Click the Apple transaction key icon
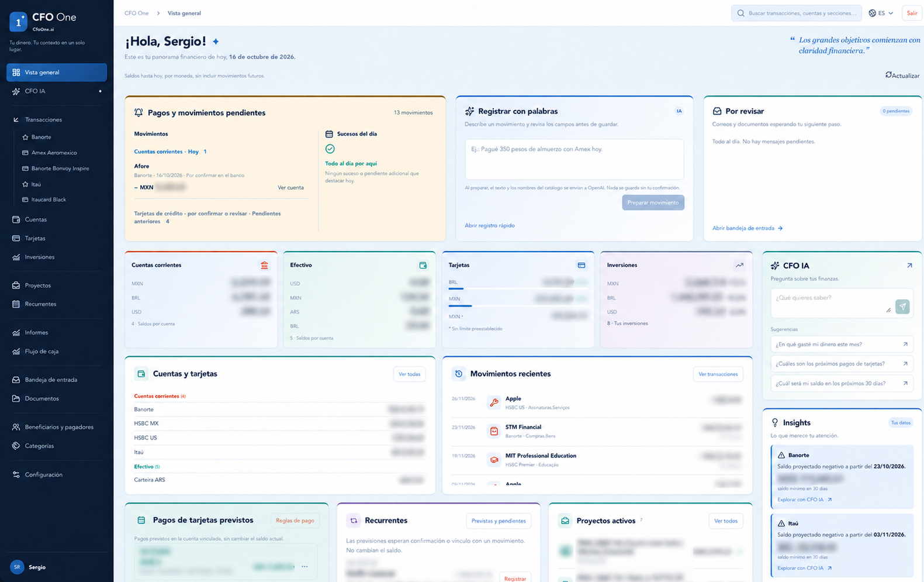 pyautogui.click(x=494, y=402)
